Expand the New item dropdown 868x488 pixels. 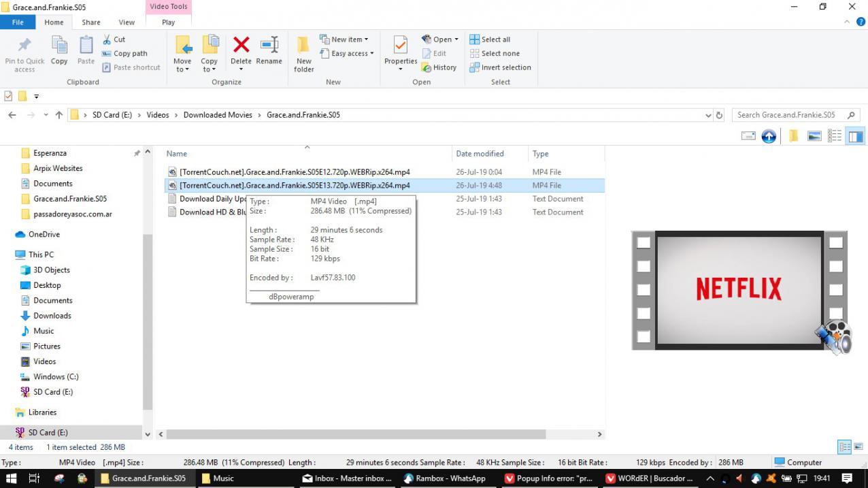coord(349,39)
